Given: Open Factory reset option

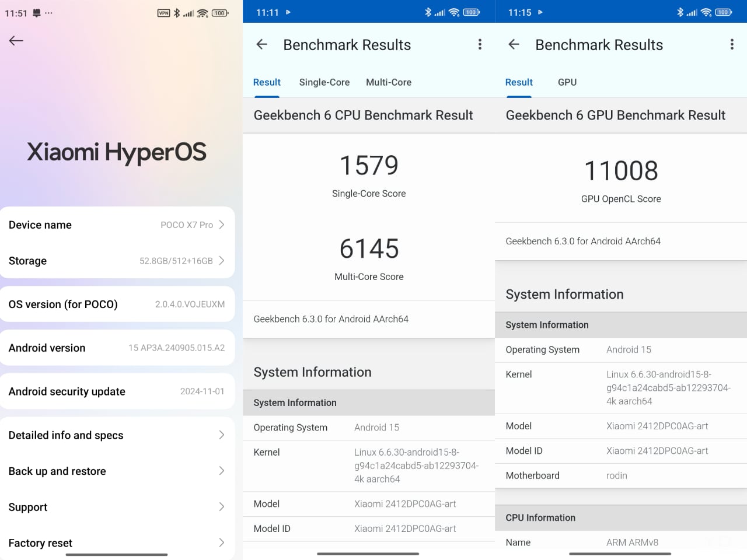Looking at the screenshot, I should coord(117,543).
